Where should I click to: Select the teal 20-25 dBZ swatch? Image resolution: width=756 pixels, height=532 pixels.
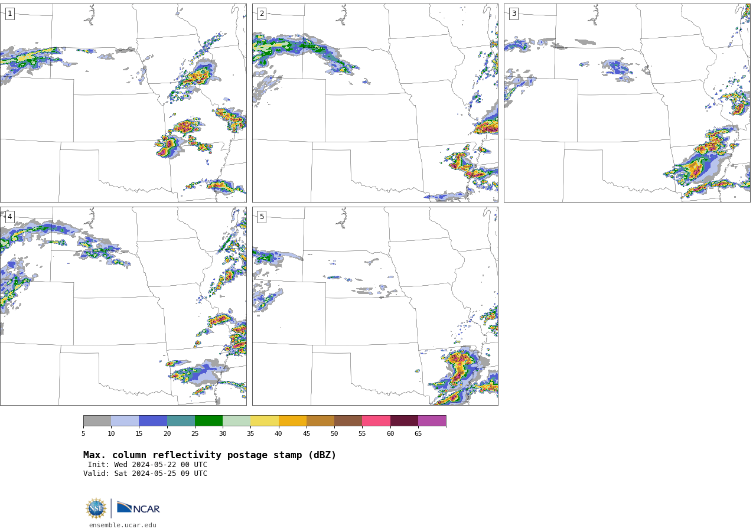click(x=181, y=421)
